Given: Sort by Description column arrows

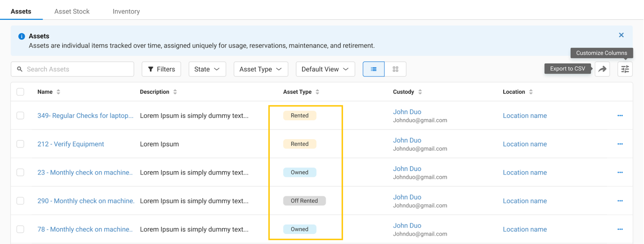Looking at the screenshot, I should (175, 92).
